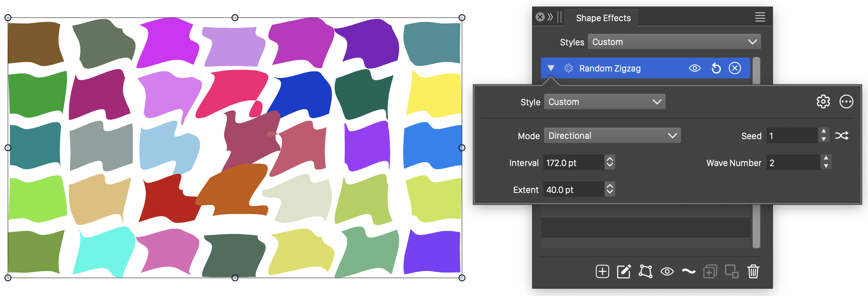This screenshot has width=868, height=296.
Task: Collapse the Random Zigzag disclosure triangle
Action: (x=551, y=68)
